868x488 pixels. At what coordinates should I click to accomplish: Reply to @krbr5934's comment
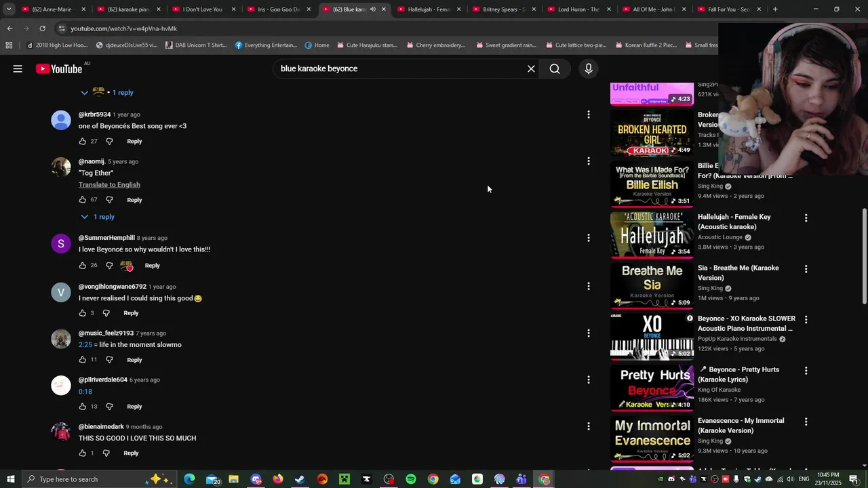tap(134, 141)
